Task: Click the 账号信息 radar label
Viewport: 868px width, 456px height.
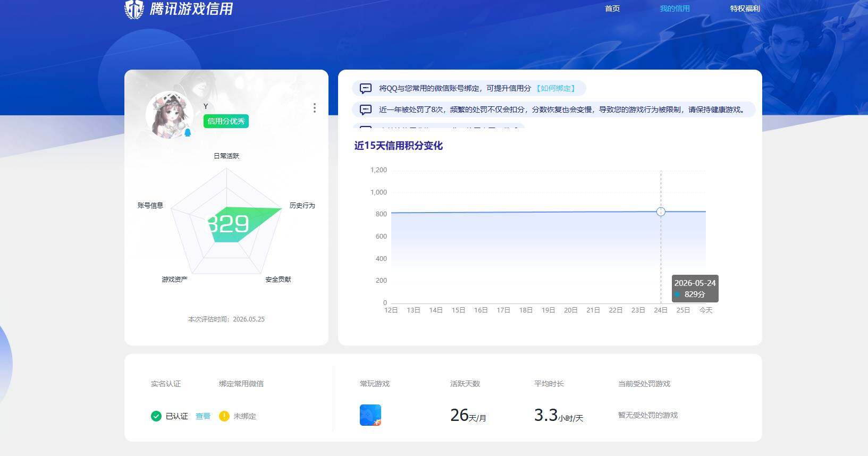Action: click(150, 205)
